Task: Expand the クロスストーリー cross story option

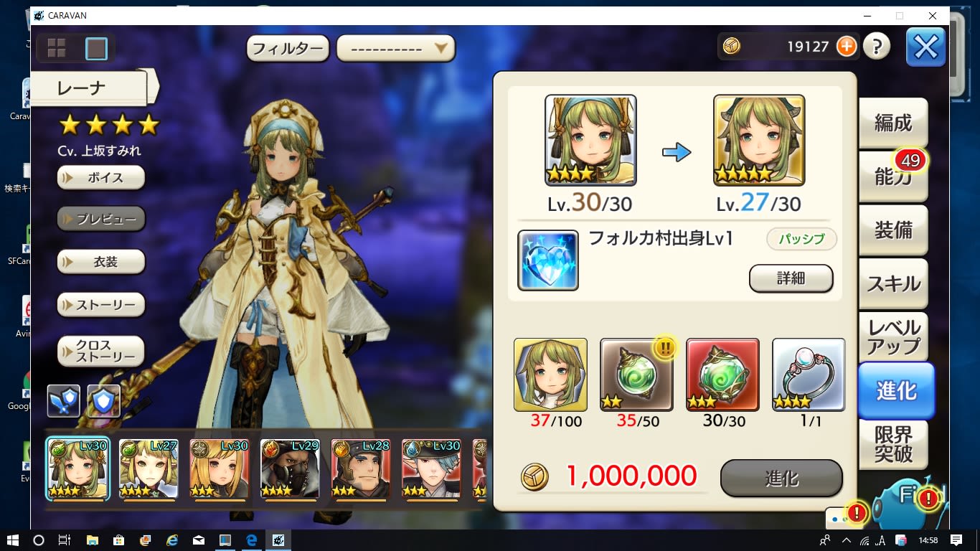Action: [101, 351]
